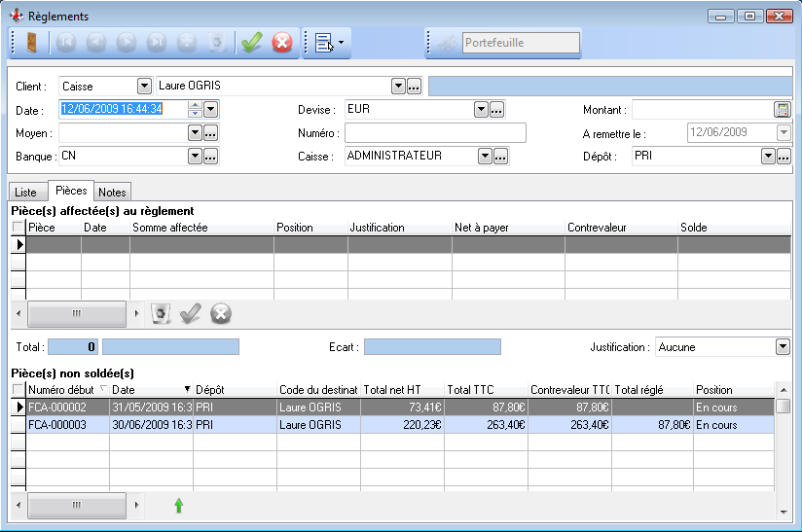Screen dimensions: 802x532
Task: Open Dépôt lookup ellipsis button
Action: pos(784,157)
